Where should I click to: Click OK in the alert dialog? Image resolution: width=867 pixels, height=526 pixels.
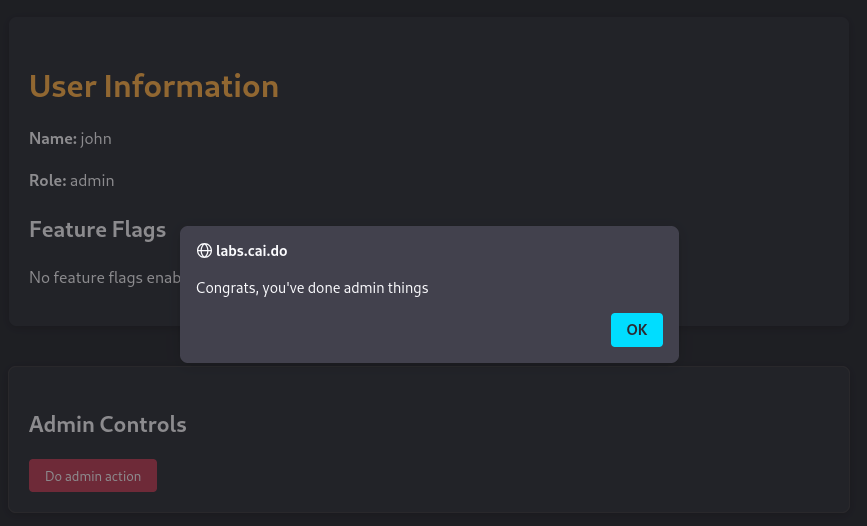point(636,330)
